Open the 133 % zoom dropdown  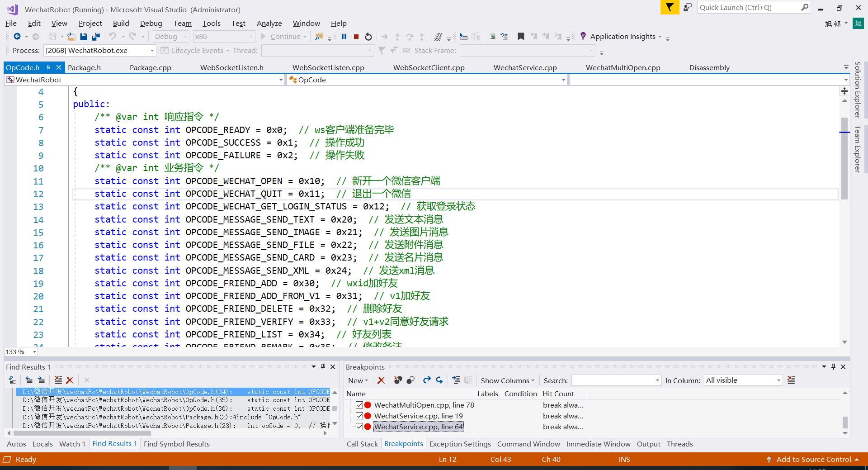pos(34,352)
